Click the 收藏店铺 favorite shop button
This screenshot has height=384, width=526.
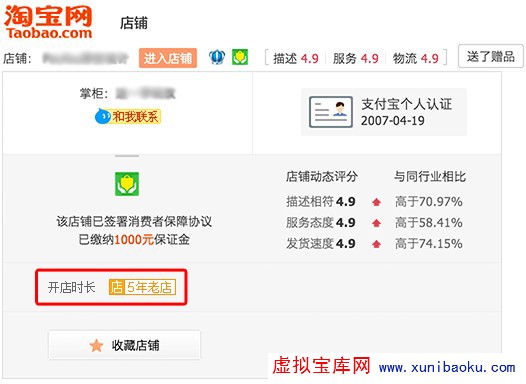(124, 345)
